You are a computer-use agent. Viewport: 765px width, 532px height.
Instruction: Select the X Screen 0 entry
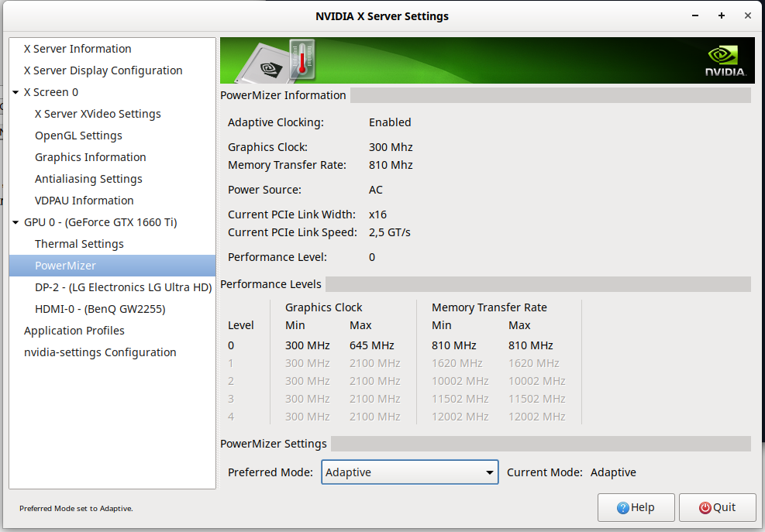[50, 92]
